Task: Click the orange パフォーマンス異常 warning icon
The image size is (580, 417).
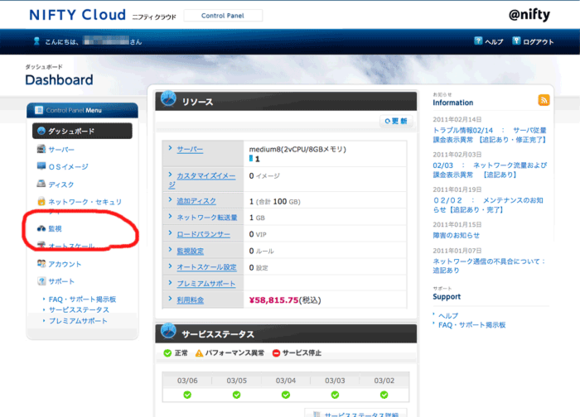Action: coord(199,353)
